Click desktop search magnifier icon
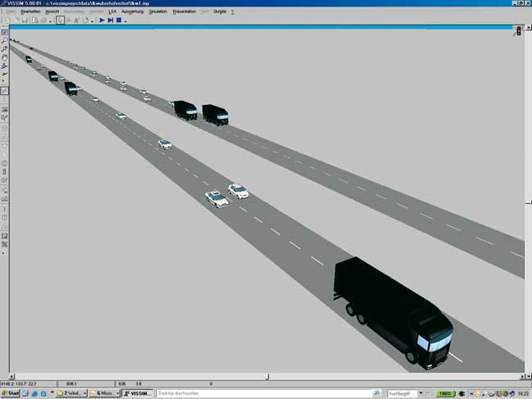 (376, 393)
